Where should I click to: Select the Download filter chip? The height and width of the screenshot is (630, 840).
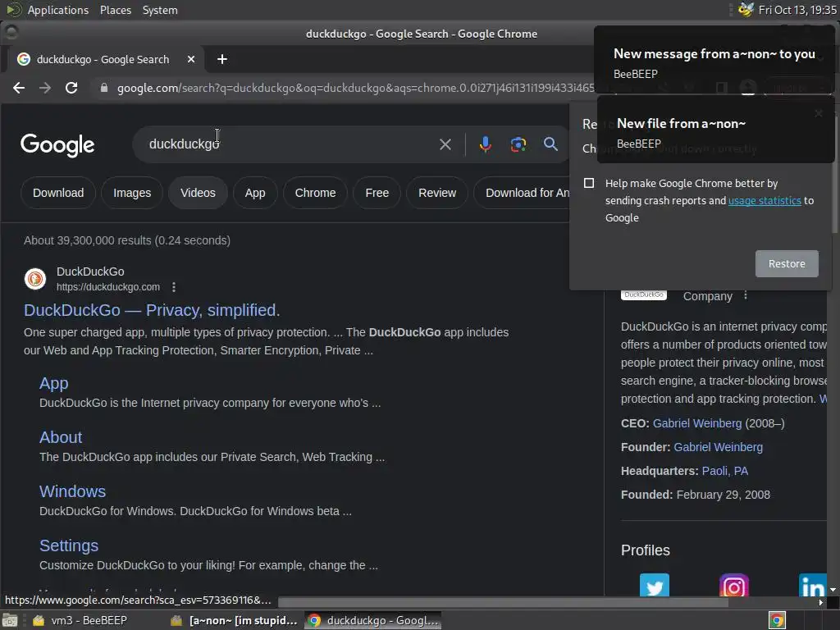pyautogui.click(x=58, y=193)
